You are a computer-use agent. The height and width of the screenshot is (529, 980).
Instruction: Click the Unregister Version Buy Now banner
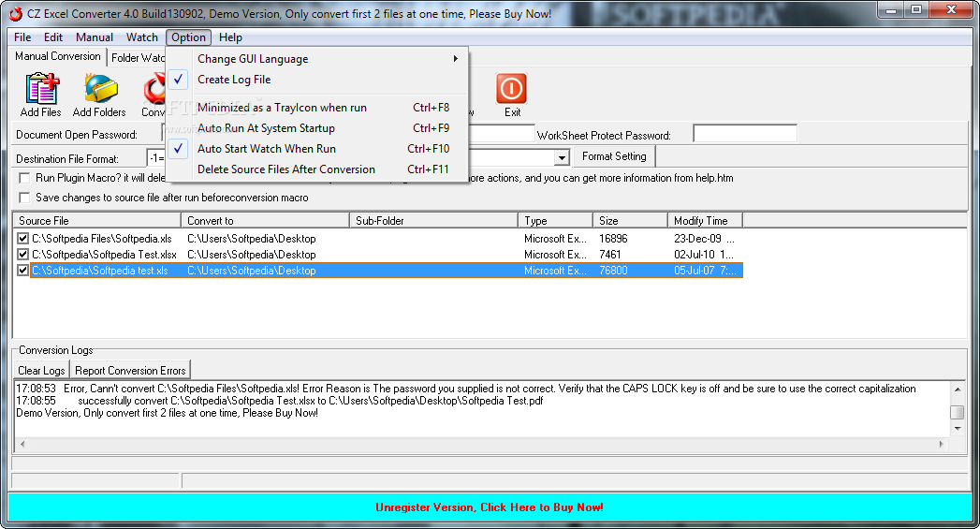coord(490,507)
